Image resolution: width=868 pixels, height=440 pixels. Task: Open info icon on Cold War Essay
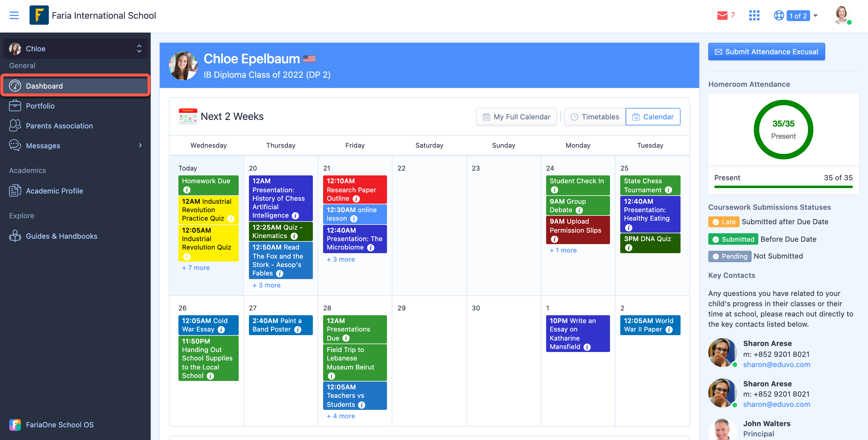(x=221, y=329)
